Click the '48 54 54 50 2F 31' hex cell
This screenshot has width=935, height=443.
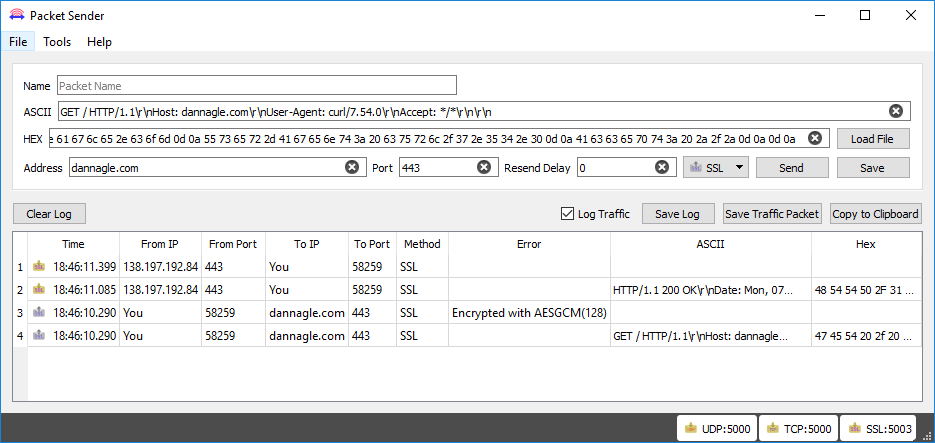point(866,289)
